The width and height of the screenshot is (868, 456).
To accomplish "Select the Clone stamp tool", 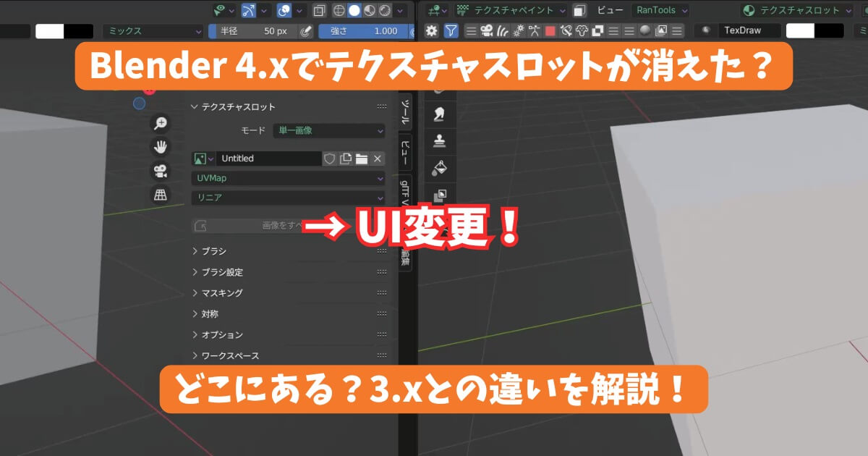I will click(x=439, y=140).
